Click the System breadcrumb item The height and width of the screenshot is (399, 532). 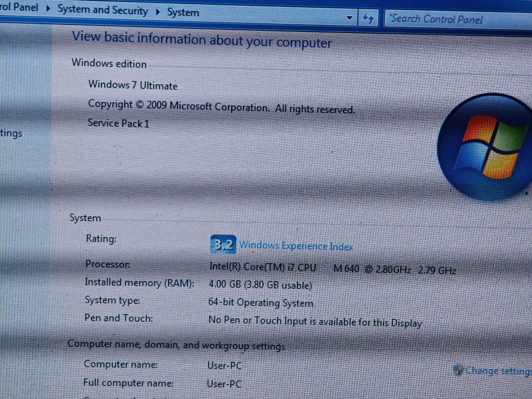183,13
